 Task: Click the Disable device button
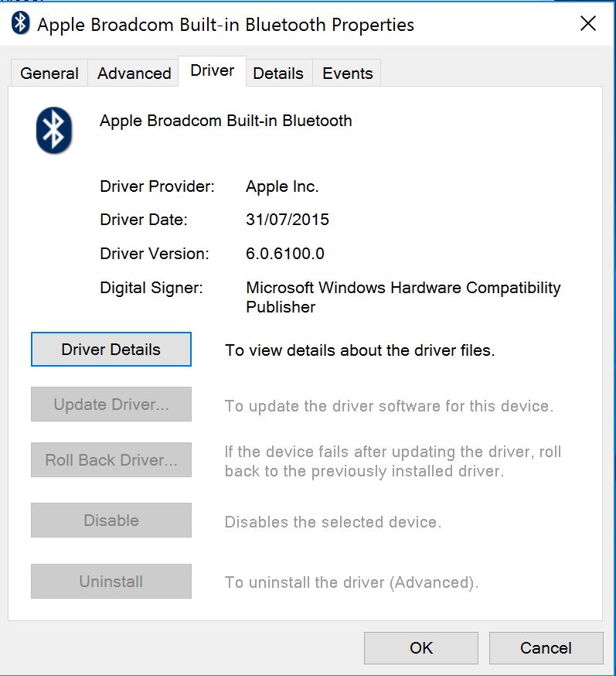[111, 520]
